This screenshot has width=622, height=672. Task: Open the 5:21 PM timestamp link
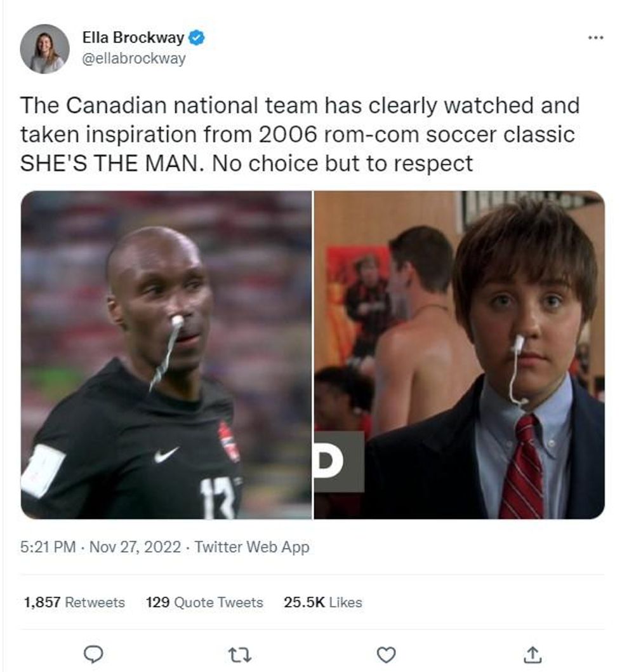click(48, 547)
